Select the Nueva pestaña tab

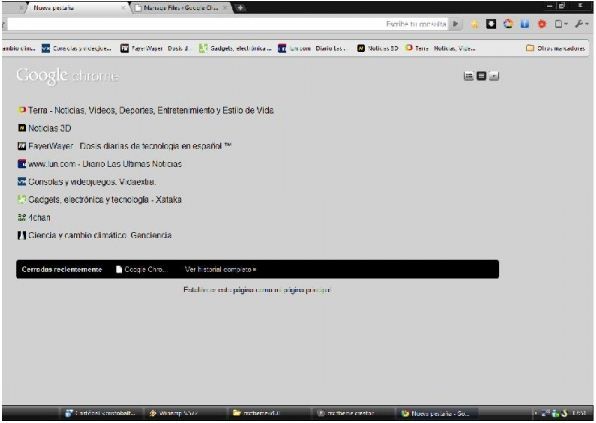coord(76,8)
